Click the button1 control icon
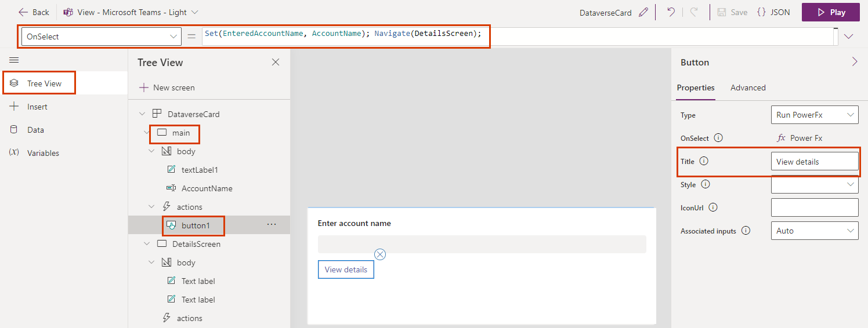868x328 pixels. [x=171, y=225]
